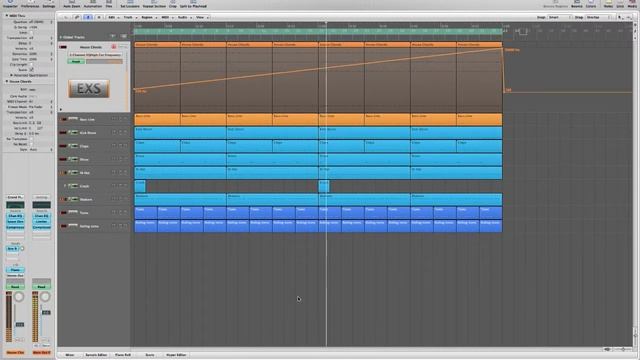This screenshot has width=640, height=360.
Task: Open the Snap dropdown set to Smart
Action: [x=560, y=18]
